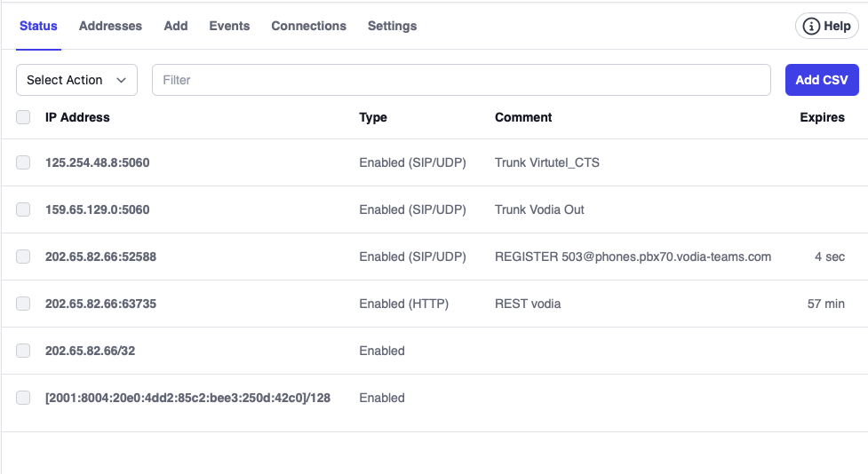Go to the Events tab
Screen dimensions: 868x474
point(229,26)
